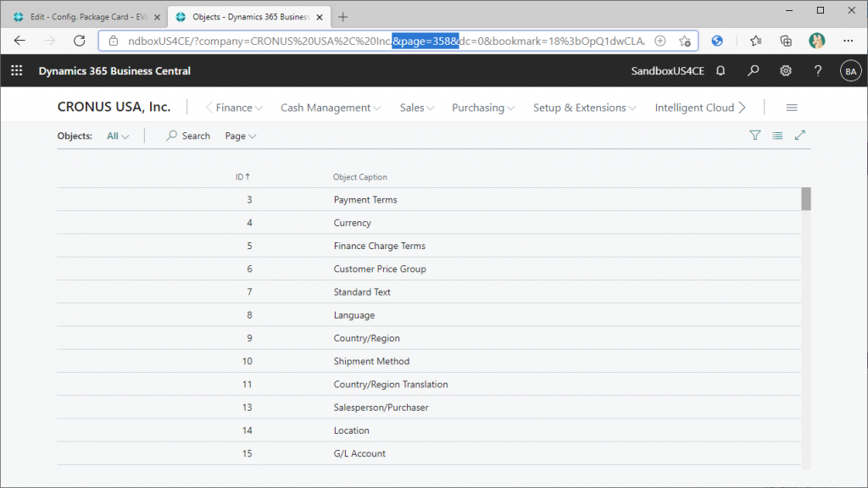The image size is (868, 488).
Task: Expand the page to focus mode
Action: [800, 136]
